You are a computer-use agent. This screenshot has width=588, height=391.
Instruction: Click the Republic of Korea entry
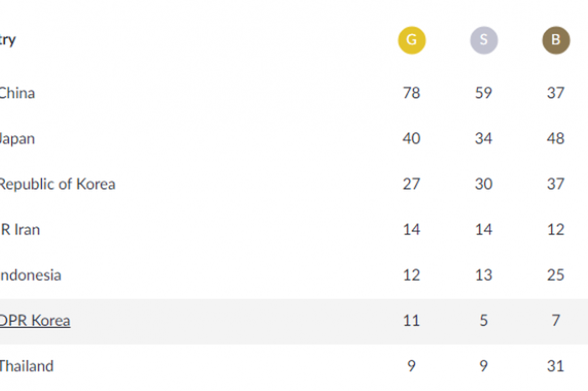click(57, 184)
